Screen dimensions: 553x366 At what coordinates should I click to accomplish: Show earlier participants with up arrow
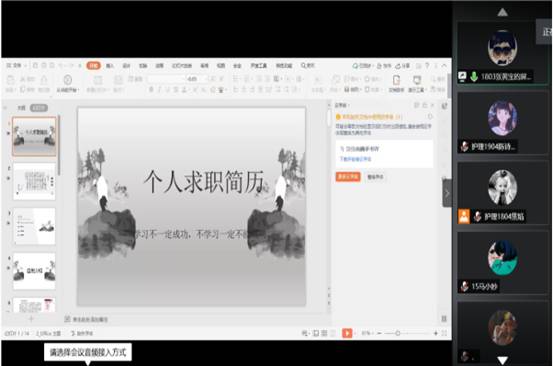[503, 13]
